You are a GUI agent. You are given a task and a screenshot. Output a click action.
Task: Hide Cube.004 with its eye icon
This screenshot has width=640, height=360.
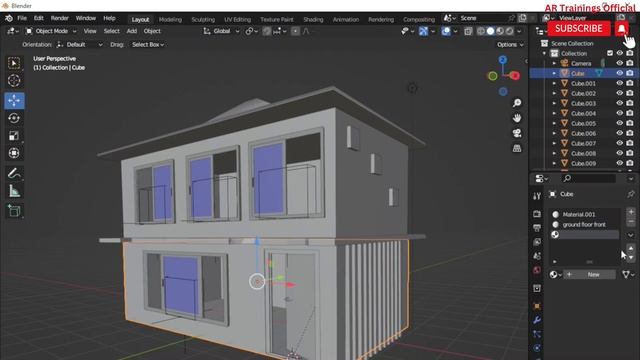point(620,113)
